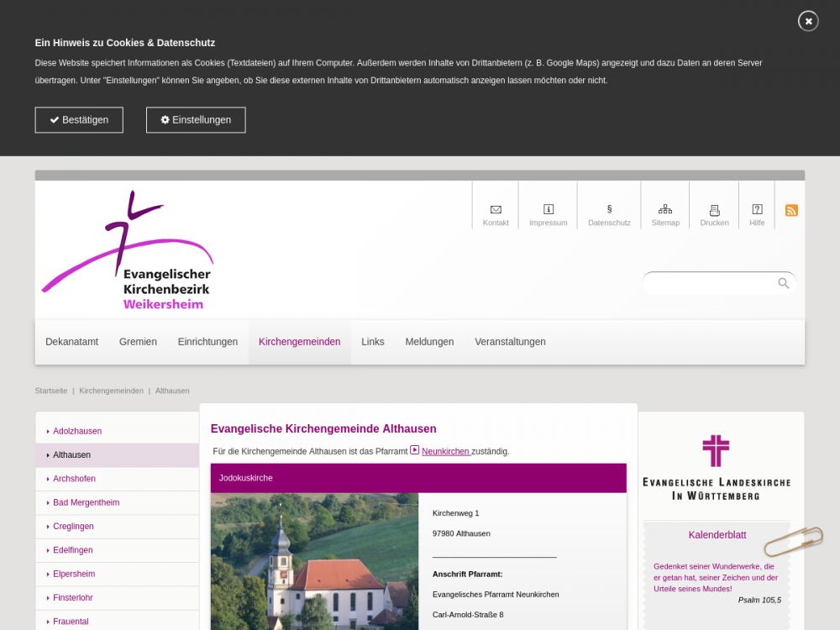Open the orange RSS feed icon

[x=791, y=210]
